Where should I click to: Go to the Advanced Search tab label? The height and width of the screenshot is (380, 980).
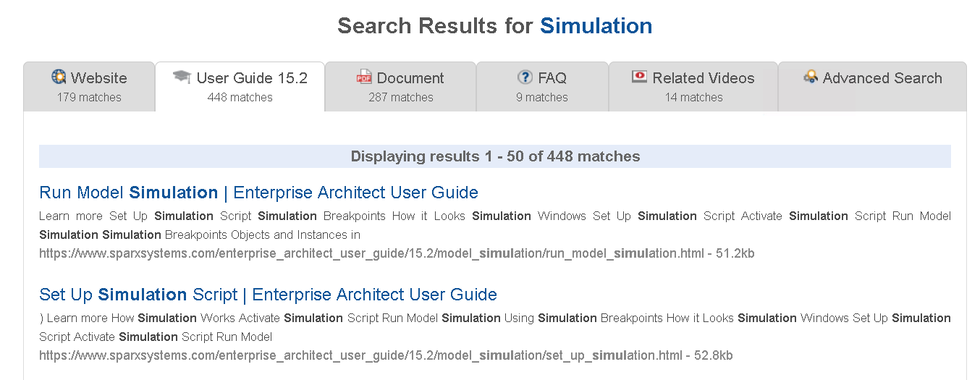pos(882,78)
